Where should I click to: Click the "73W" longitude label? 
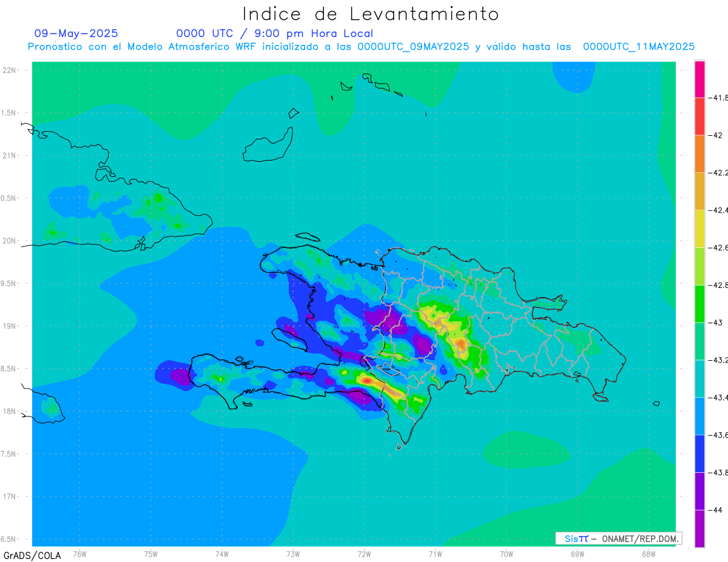point(293,554)
